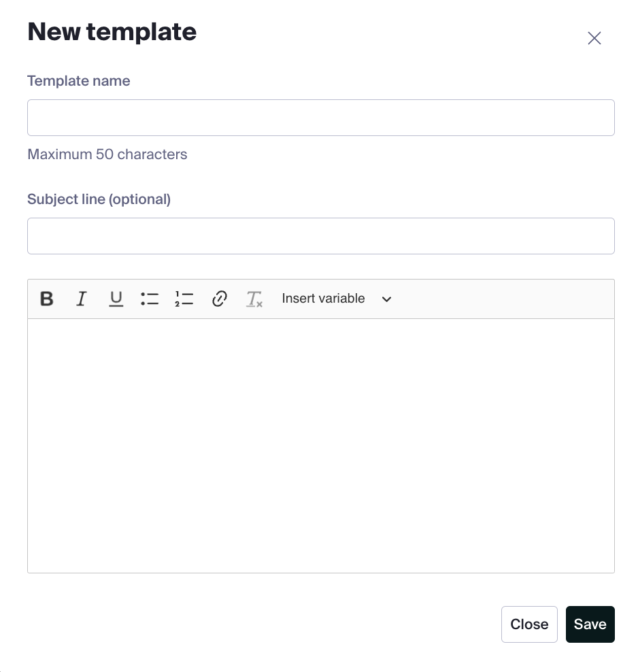The height and width of the screenshot is (672, 638).
Task: Click inside the message body editor
Action: [321, 446]
